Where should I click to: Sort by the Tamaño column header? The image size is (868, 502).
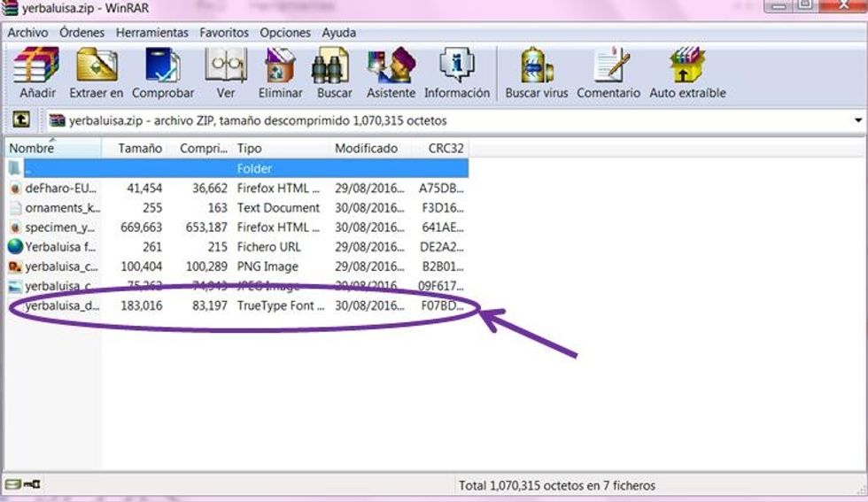coord(135,149)
